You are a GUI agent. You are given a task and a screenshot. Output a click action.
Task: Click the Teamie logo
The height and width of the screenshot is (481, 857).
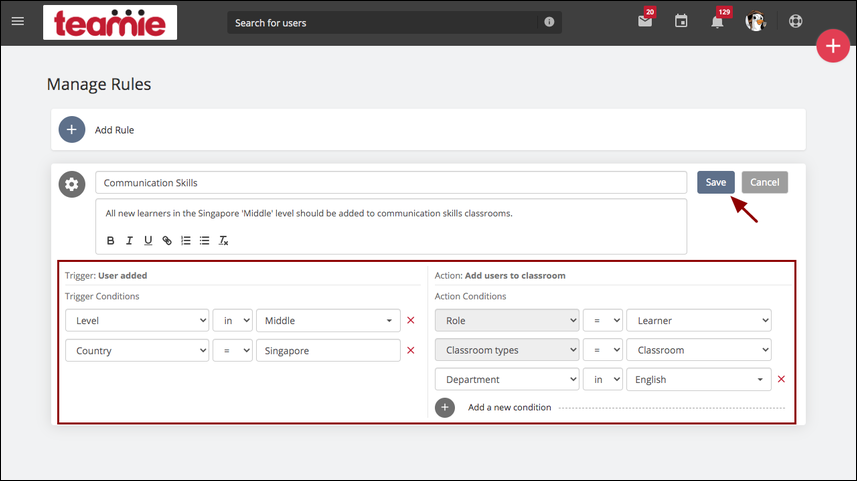tap(110, 22)
